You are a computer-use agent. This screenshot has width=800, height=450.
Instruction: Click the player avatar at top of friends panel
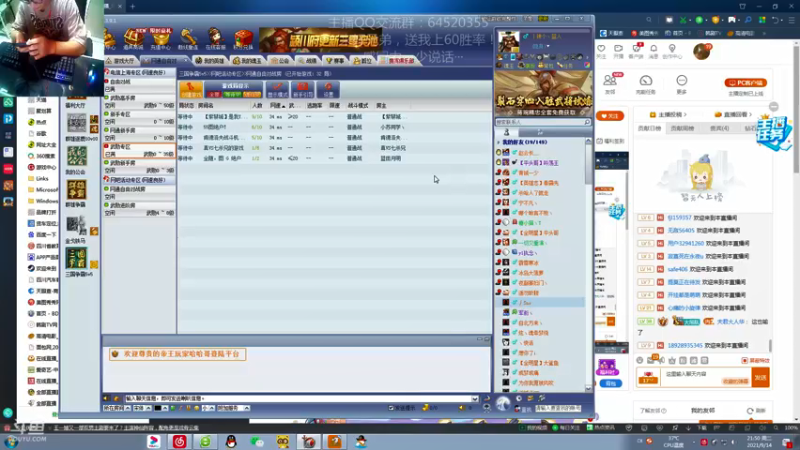[x=508, y=42]
